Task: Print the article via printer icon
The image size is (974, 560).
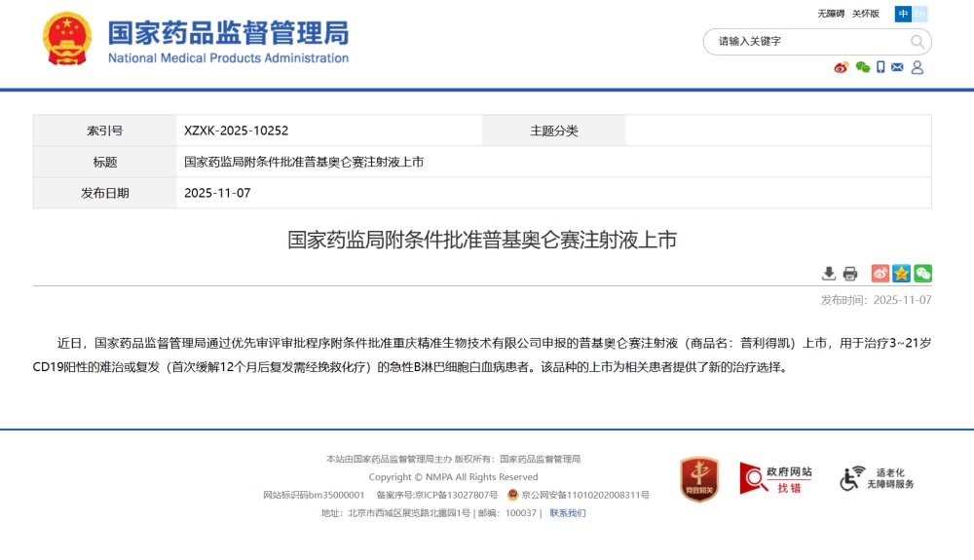Action: click(x=850, y=274)
